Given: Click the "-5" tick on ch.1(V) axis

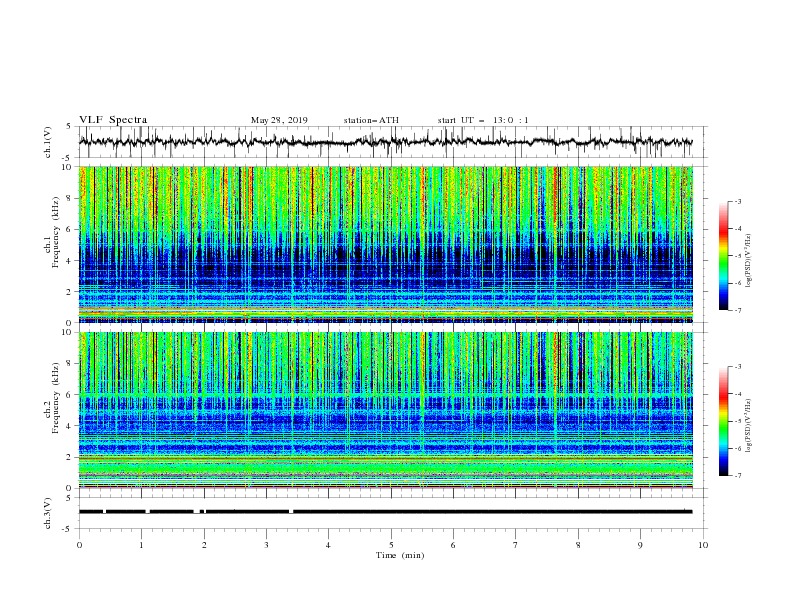Looking at the screenshot, I should click(x=68, y=158).
